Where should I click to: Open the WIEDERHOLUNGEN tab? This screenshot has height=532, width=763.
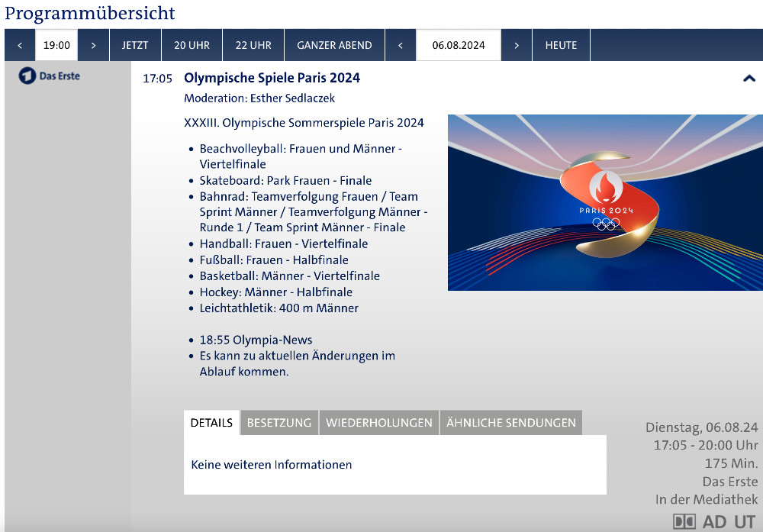click(x=378, y=423)
